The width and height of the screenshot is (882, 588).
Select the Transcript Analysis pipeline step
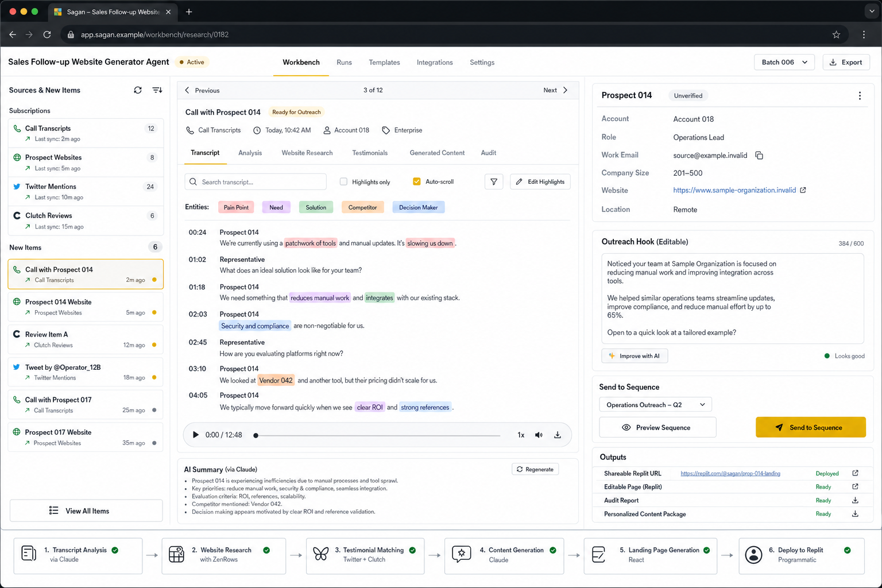(78, 555)
